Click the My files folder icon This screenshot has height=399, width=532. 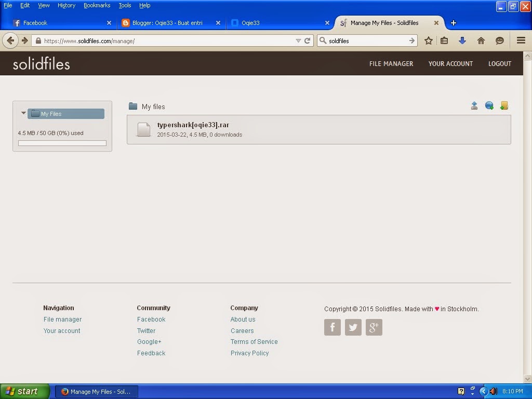[x=134, y=106]
